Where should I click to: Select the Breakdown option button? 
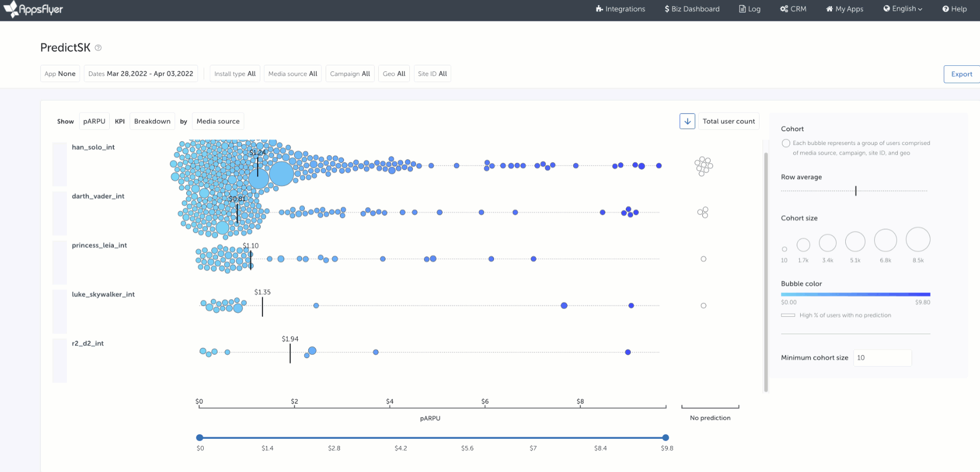pos(152,121)
